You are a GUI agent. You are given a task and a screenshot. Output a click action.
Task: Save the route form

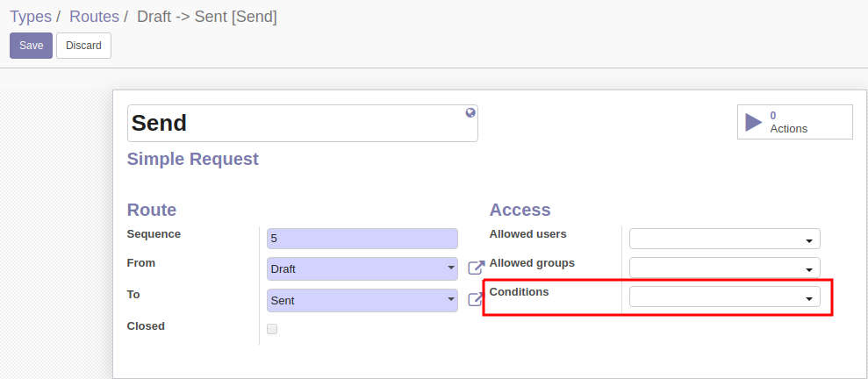coord(31,46)
